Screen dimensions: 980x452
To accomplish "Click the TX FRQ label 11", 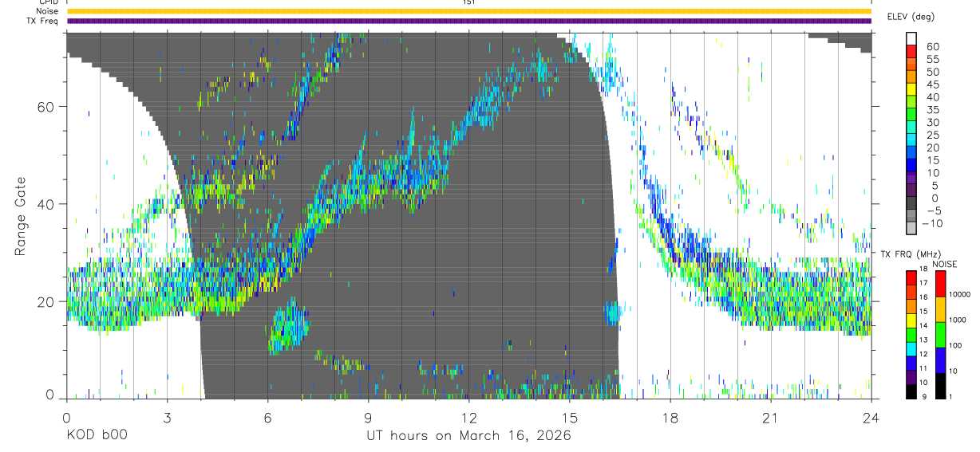I will click(x=923, y=368).
